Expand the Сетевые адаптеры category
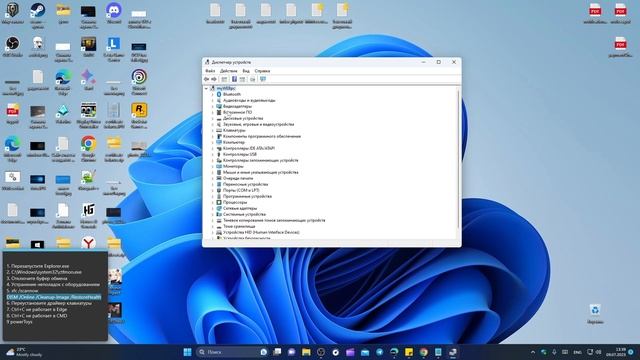This screenshot has height=360, width=640. point(213,208)
